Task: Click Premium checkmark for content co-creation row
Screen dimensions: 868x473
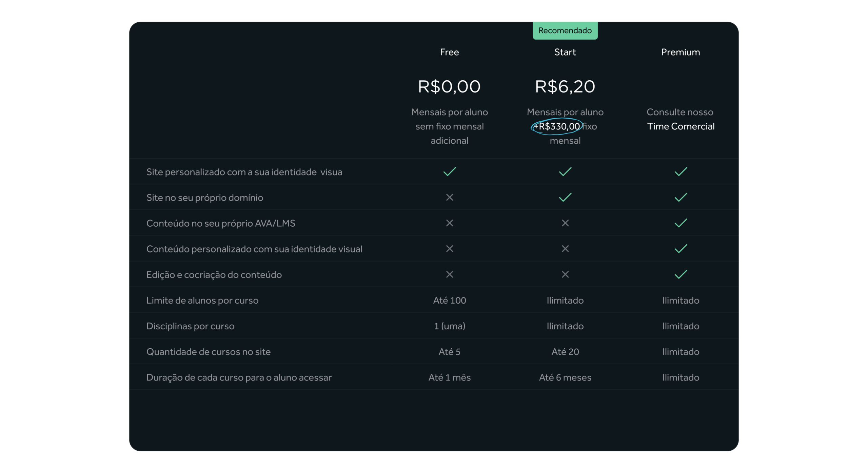Action: pyautogui.click(x=680, y=274)
